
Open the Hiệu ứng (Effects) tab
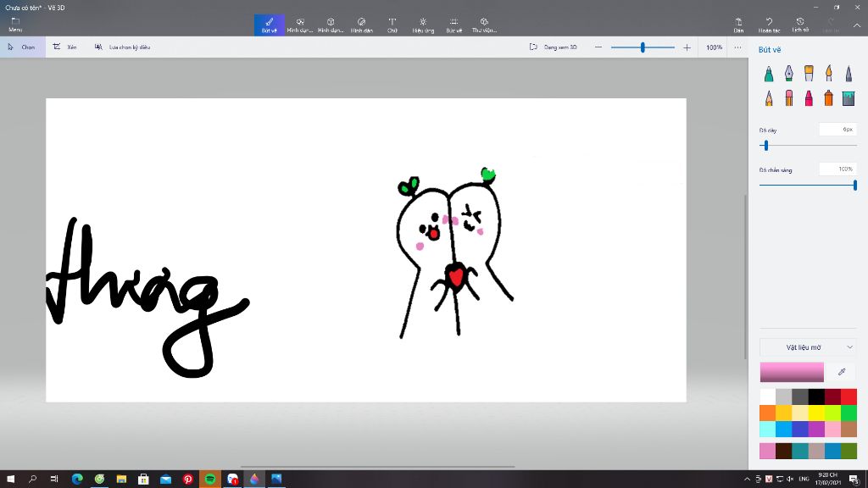[x=423, y=25]
